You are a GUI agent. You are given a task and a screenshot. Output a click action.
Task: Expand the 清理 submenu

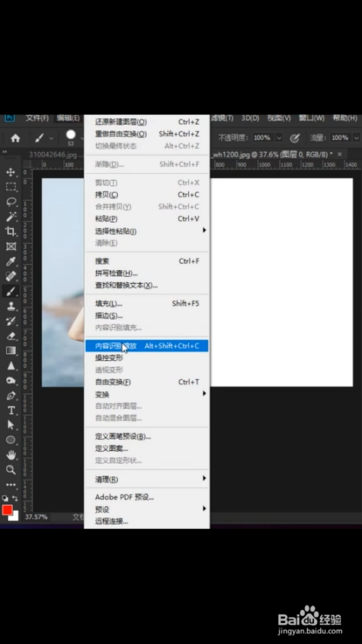coord(204,478)
